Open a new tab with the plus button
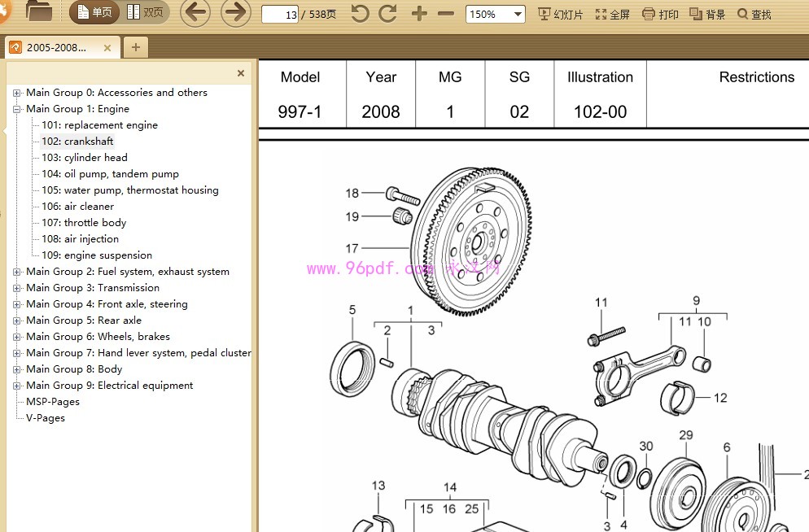Screen dimensions: 809x532 click(x=136, y=47)
